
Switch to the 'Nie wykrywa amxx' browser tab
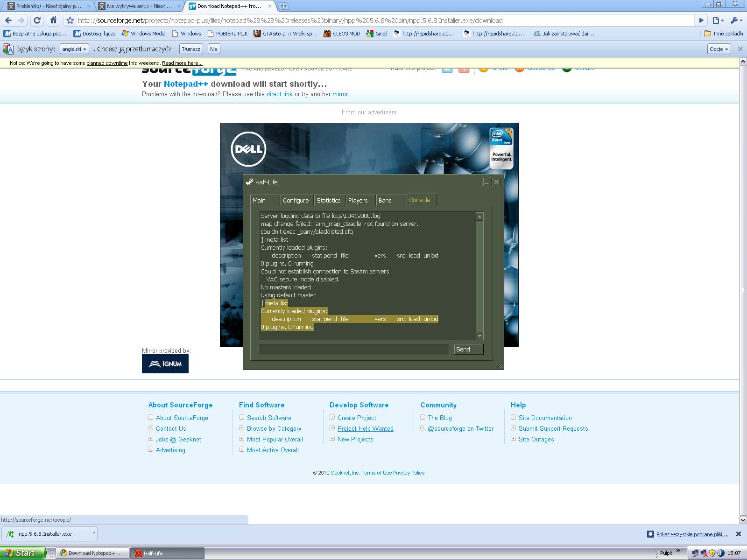(x=139, y=6)
